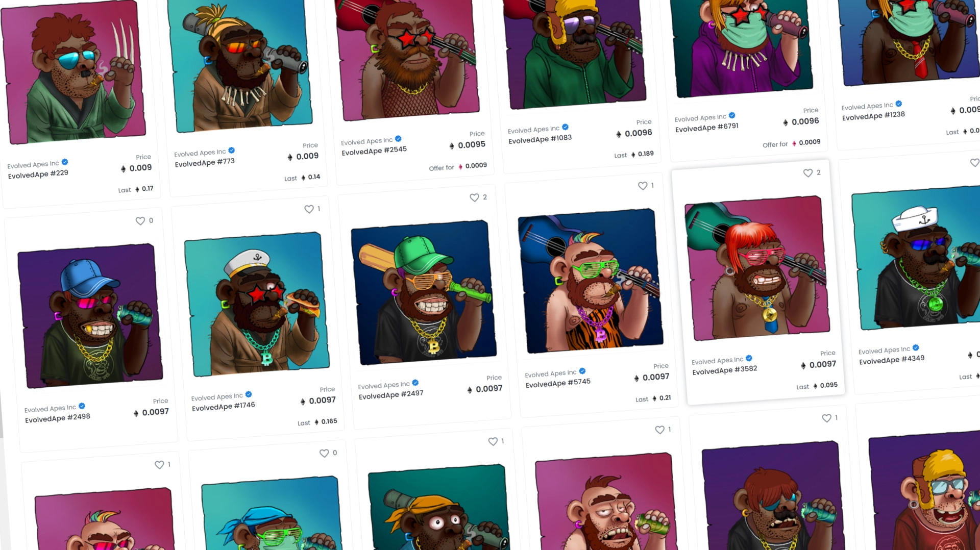The height and width of the screenshot is (550, 980).
Task: Click the red Ethereum offer icon on EvolvedApe #6791
Action: pyautogui.click(x=794, y=143)
